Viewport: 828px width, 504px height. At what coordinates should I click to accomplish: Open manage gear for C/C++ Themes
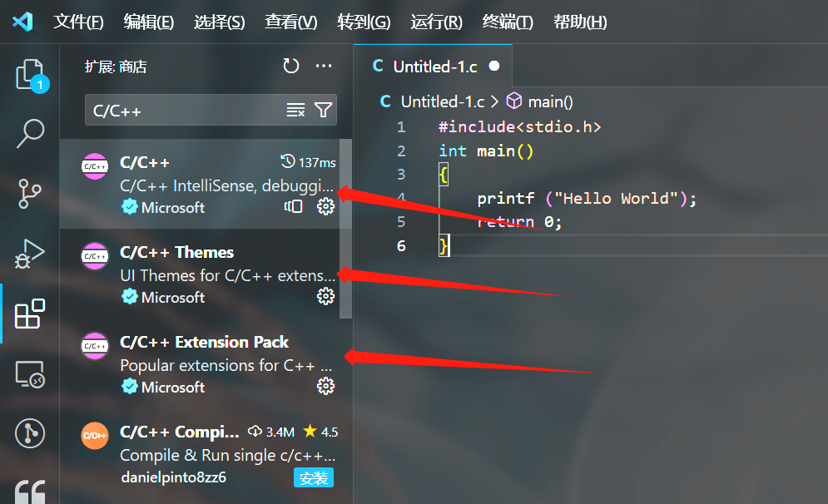(325, 296)
